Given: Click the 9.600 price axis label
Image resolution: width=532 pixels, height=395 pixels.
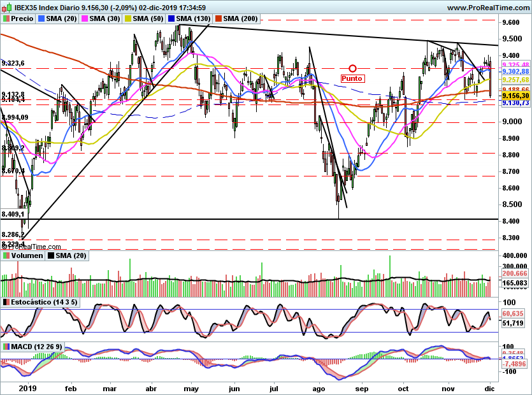Looking at the screenshot, I should point(511,22).
